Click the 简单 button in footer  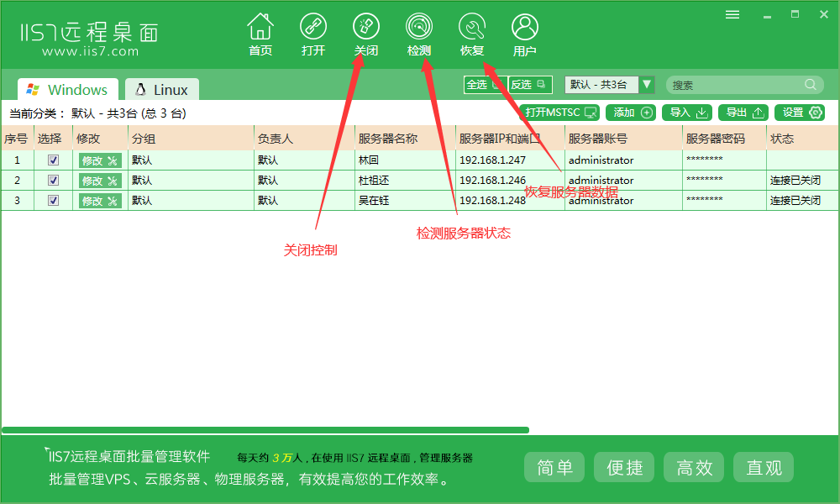[x=554, y=467]
